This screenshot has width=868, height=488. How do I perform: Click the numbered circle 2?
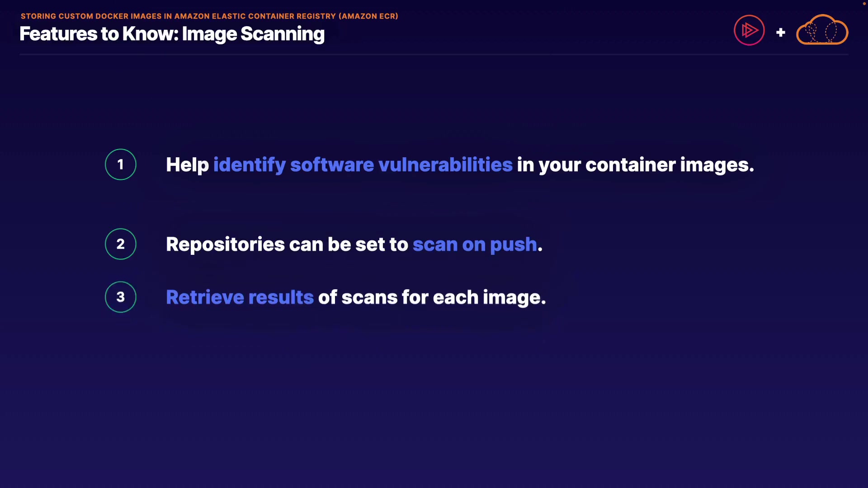[x=121, y=244]
